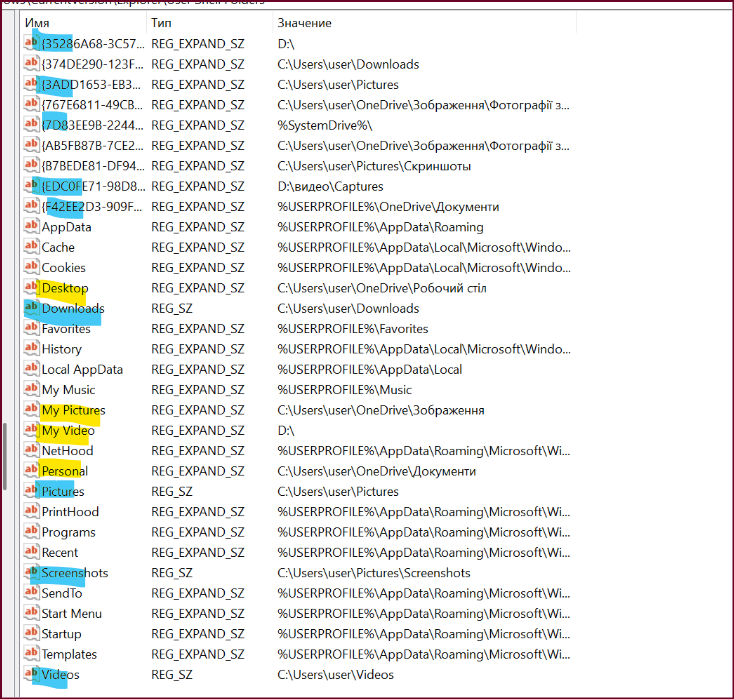Click the string icon of the Personal entry
The width and height of the screenshot is (734, 699).
click(x=31, y=471)
